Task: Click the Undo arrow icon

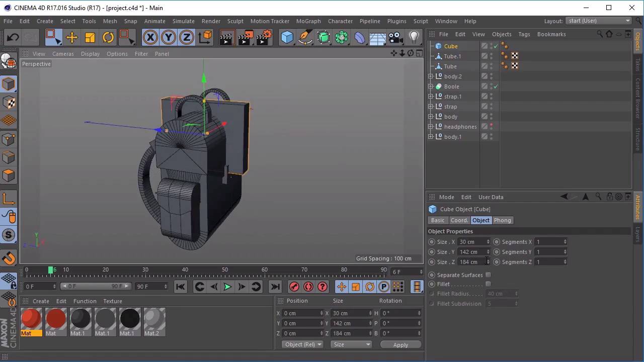Action: [13, 38]
